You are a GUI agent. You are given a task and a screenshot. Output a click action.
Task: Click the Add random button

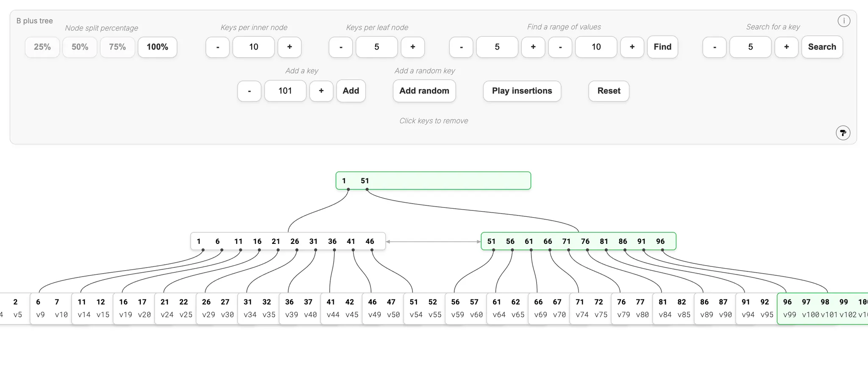[x=424, y=91]
